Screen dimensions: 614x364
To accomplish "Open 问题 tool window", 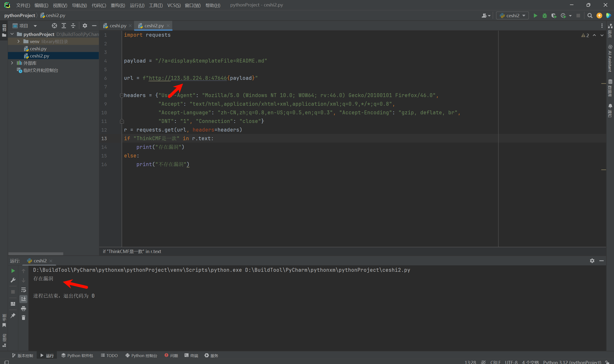I will pos(171,355).
